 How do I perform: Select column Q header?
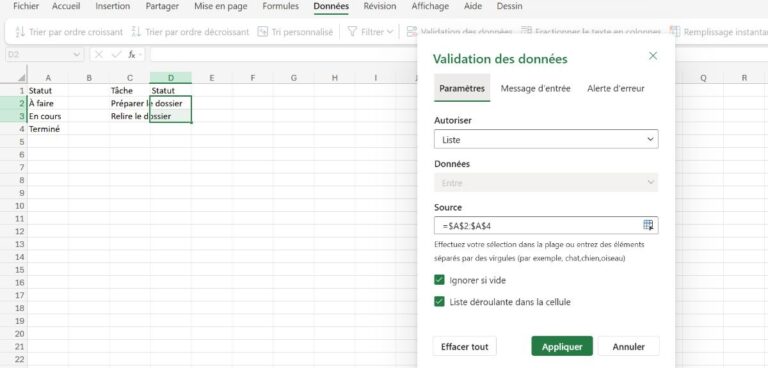703,78
